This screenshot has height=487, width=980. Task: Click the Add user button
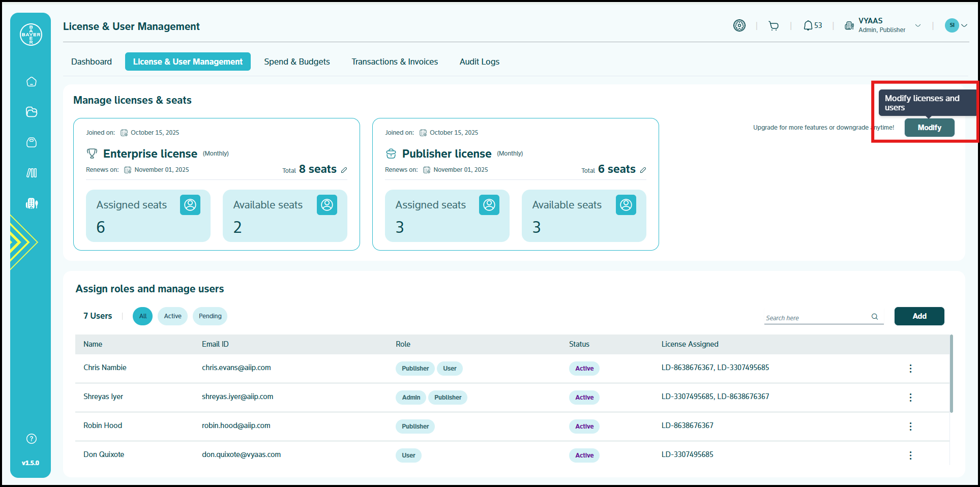tap(919, 316)
